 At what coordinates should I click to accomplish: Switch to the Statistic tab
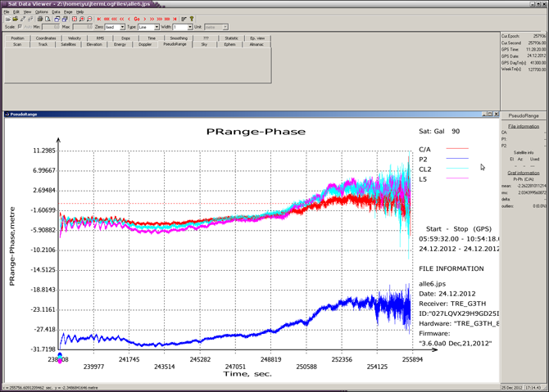(231, 38)
